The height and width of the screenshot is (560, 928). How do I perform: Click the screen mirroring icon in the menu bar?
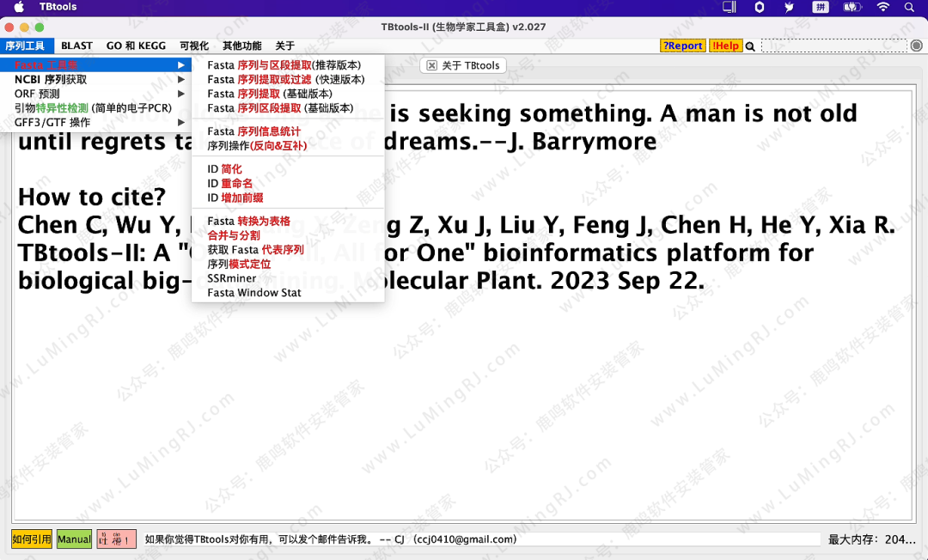(x=730, y=7)
